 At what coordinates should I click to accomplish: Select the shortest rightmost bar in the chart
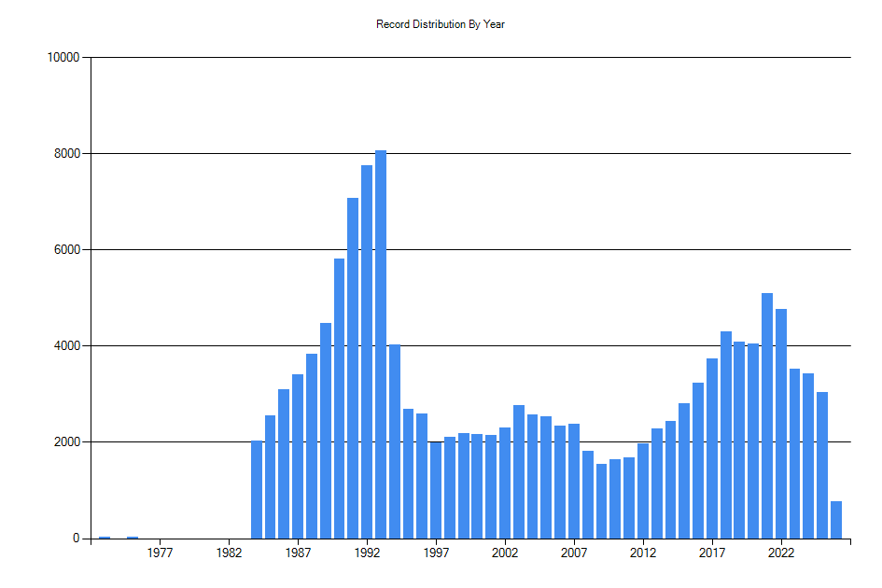point(837,518)
